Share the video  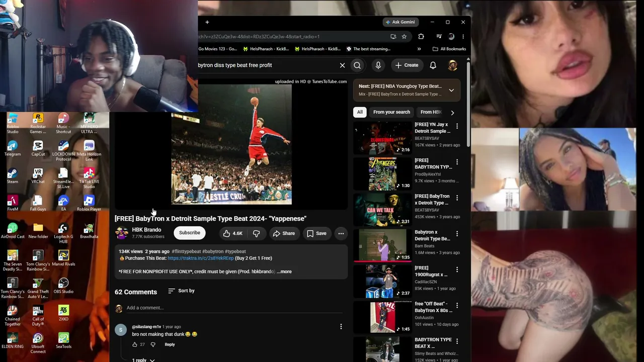(x=284, y=233)
